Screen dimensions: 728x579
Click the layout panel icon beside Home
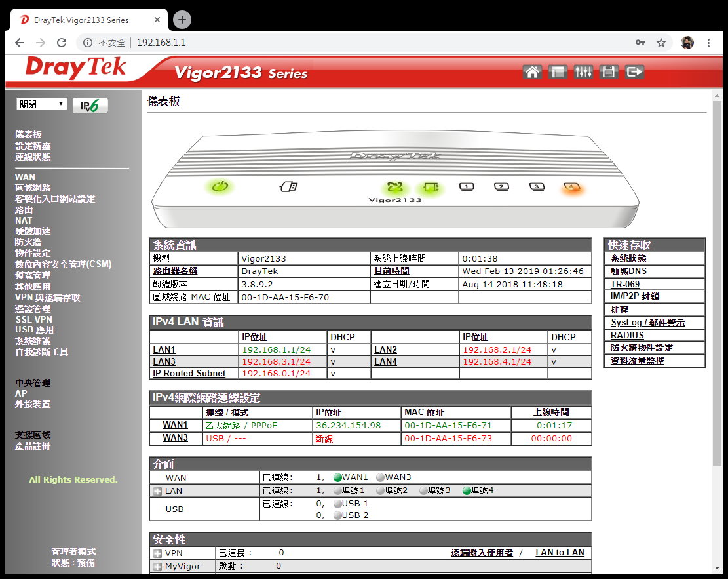coord(558,72)
